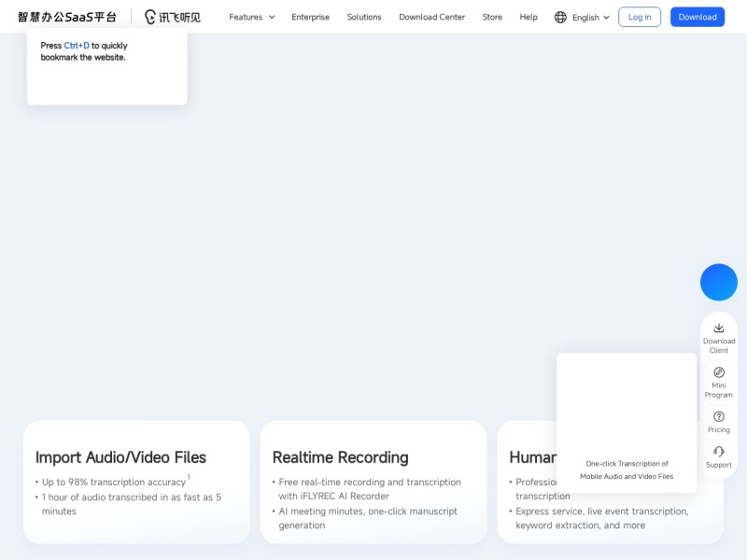Image resolution: width=747 pixels, height=560 pixels.
Task: Open the English language dropdown
Action: [x=585, y=17]
